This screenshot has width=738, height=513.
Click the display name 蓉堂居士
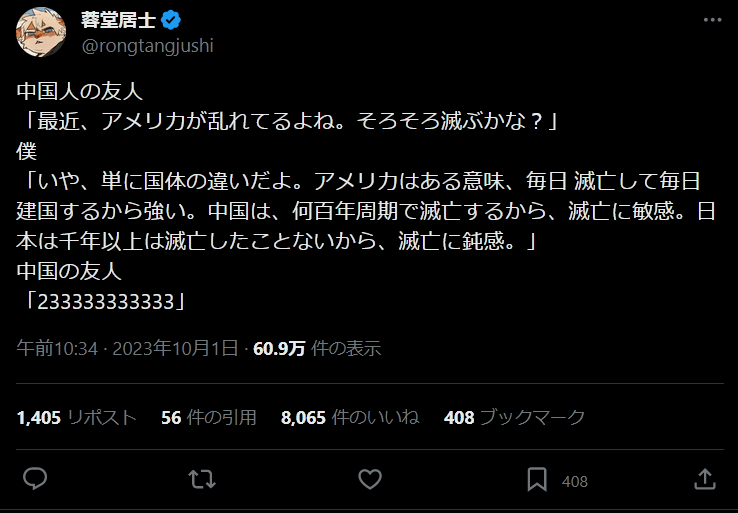(115, 21)
